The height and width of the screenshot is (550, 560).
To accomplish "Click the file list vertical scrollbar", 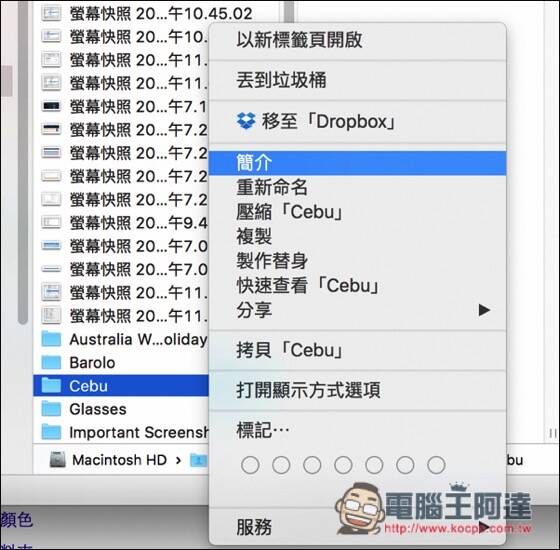I will tap(23, 161).
